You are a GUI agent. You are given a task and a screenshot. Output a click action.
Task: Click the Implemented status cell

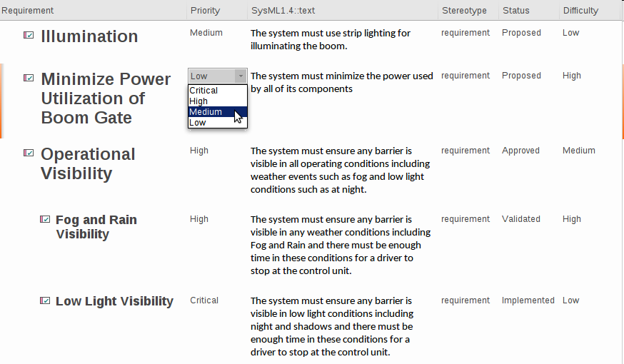(x=528, y=300)
